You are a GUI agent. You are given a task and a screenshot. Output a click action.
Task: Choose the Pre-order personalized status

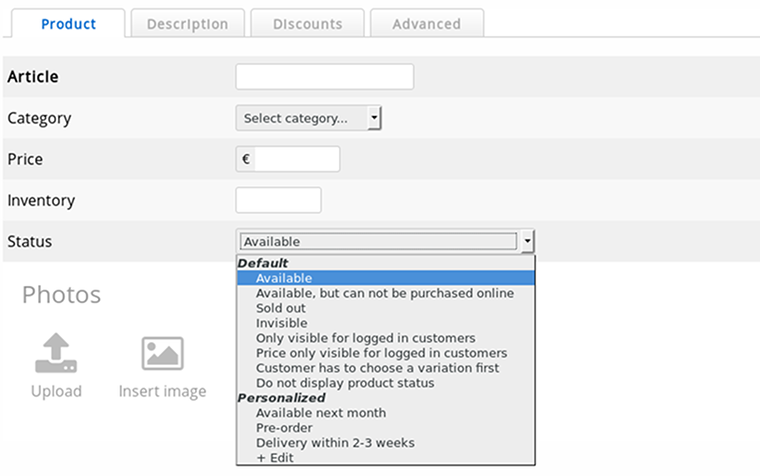tap(284, 427)
